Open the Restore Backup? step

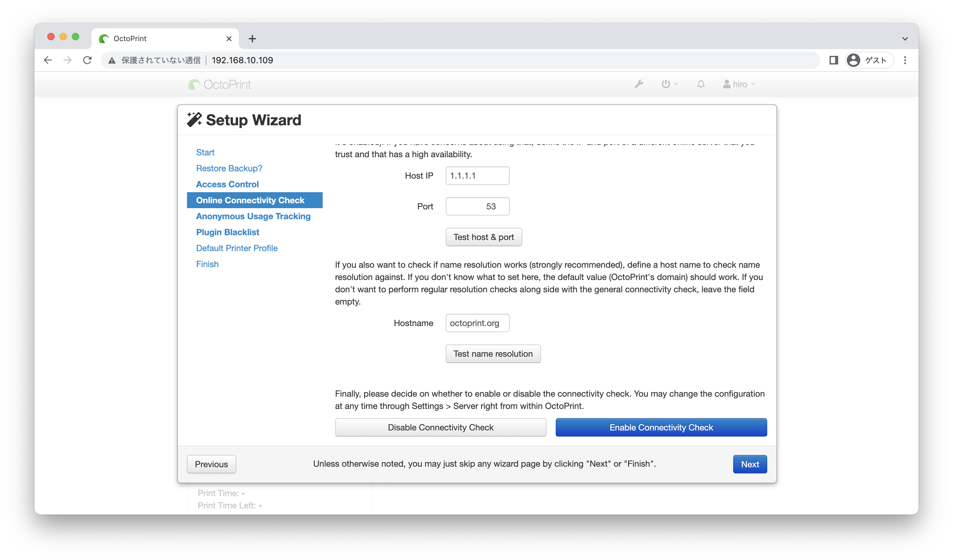click(229, 168)
